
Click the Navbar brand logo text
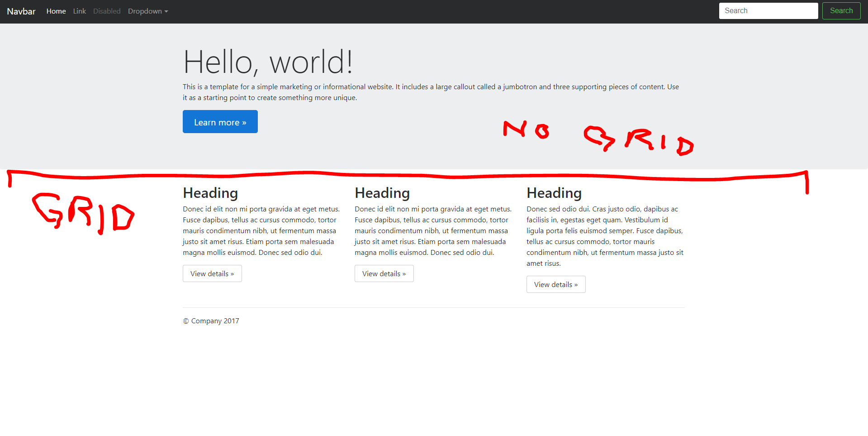[21, 11]
